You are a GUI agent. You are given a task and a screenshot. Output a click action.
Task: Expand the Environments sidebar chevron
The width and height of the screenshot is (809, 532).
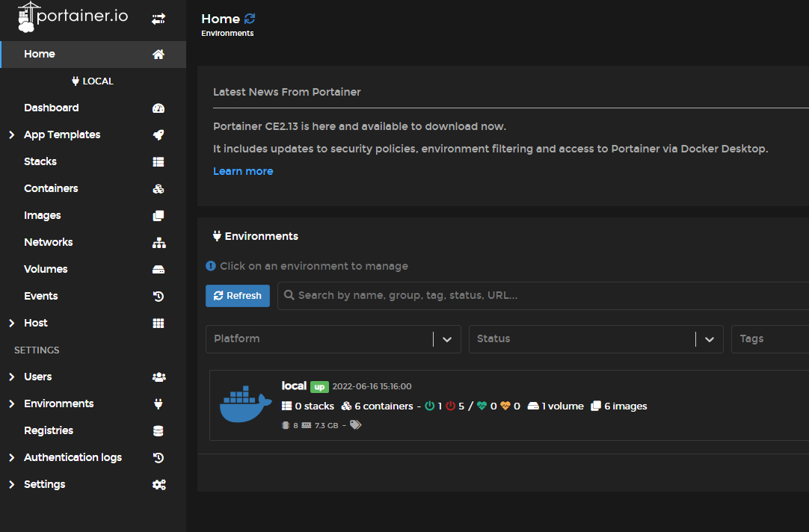[12, 403]
